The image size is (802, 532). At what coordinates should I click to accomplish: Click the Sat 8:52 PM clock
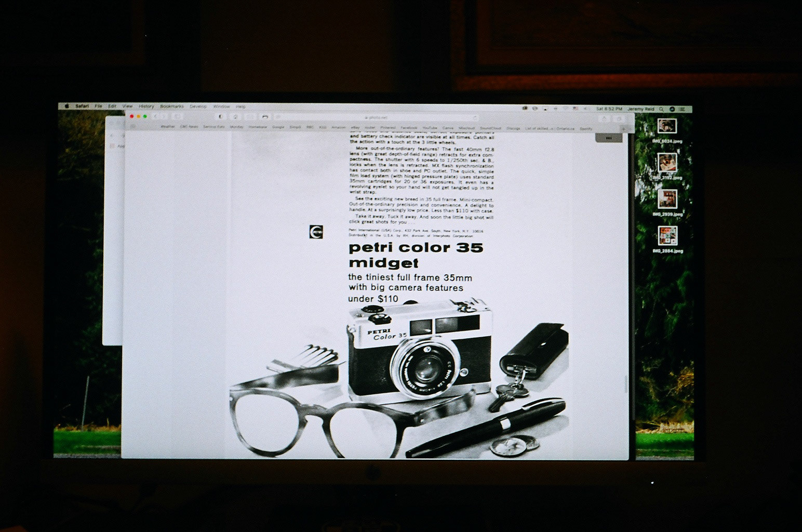point(609,109)
